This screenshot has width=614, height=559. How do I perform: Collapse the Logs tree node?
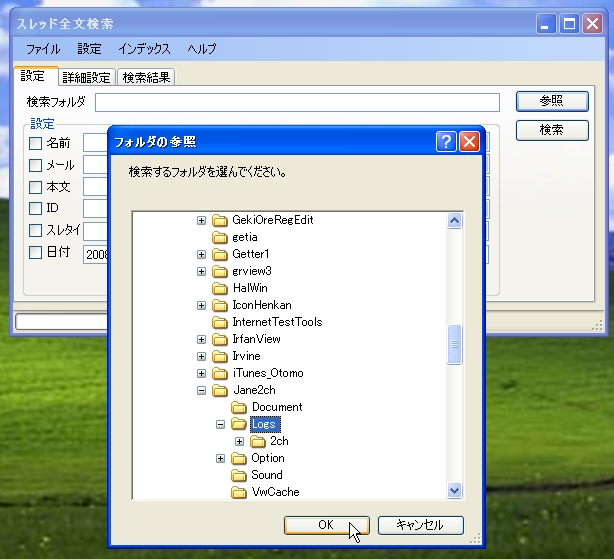[220, 424]
